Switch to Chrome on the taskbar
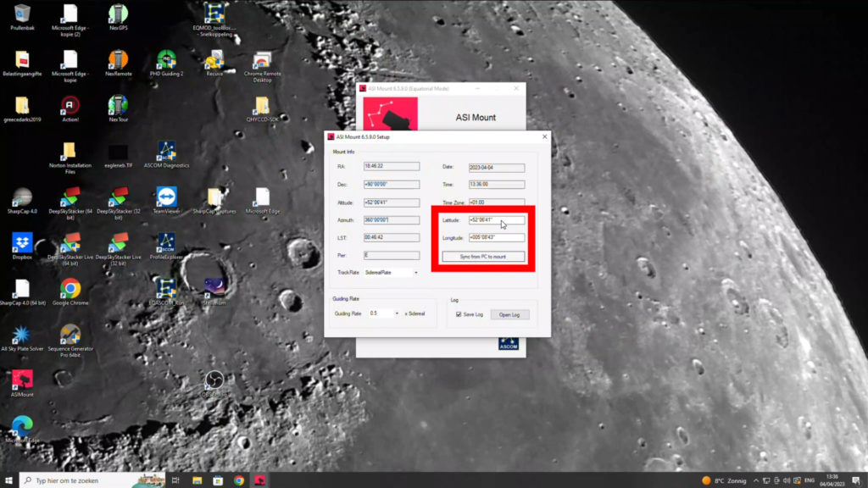The image size is (868, 488). pos(239,480)
